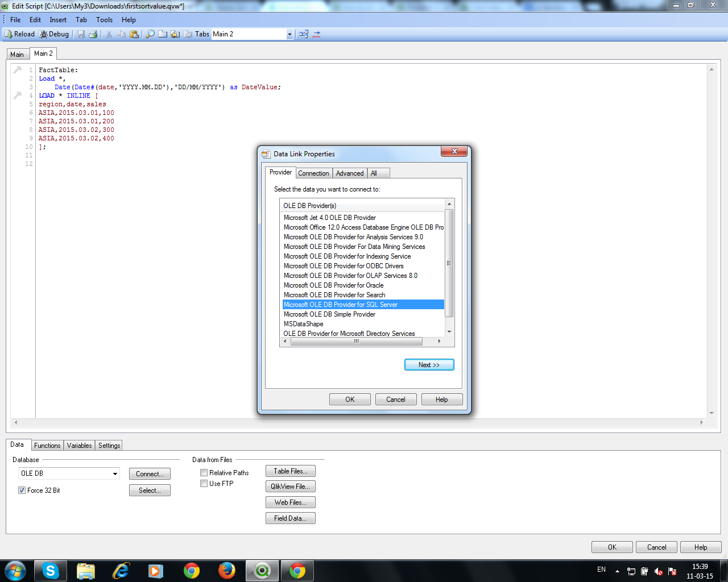The width and height of the screenshot is (728, 582).
Task: Click the Copy icon in the toolbar
Action: point(121,34)
